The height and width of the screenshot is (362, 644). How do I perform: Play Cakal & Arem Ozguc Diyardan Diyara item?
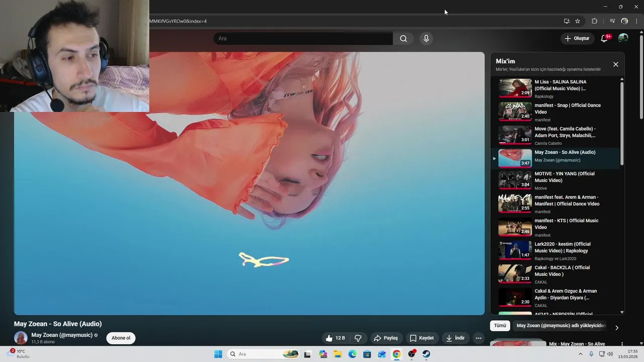[x=555, y=298]
